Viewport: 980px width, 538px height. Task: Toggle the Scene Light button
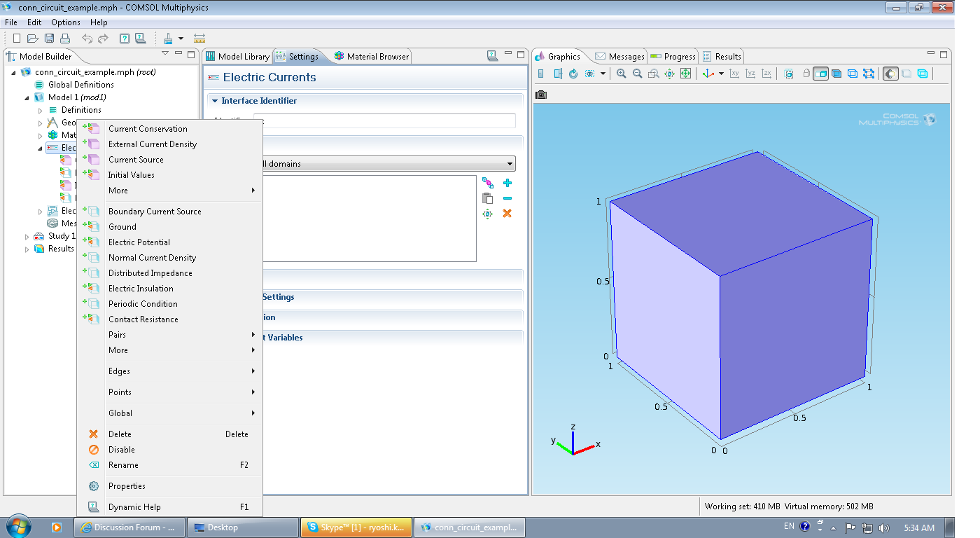click(x=890, y=74)
